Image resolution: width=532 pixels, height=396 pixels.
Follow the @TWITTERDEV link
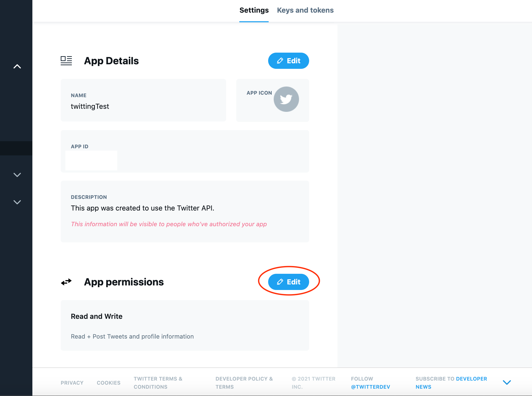pos(370,387)
